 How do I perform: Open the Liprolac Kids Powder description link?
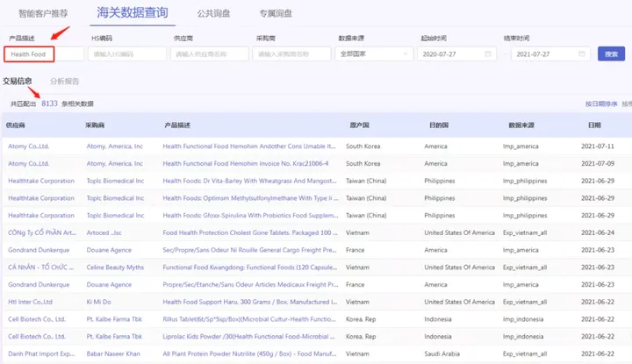(x=248, y=337)
